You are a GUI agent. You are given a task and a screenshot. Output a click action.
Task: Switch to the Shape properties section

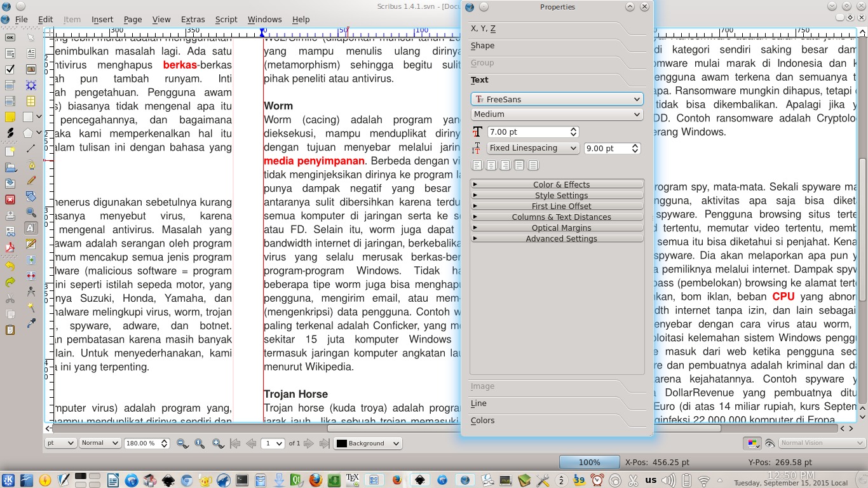click(482, 46)
